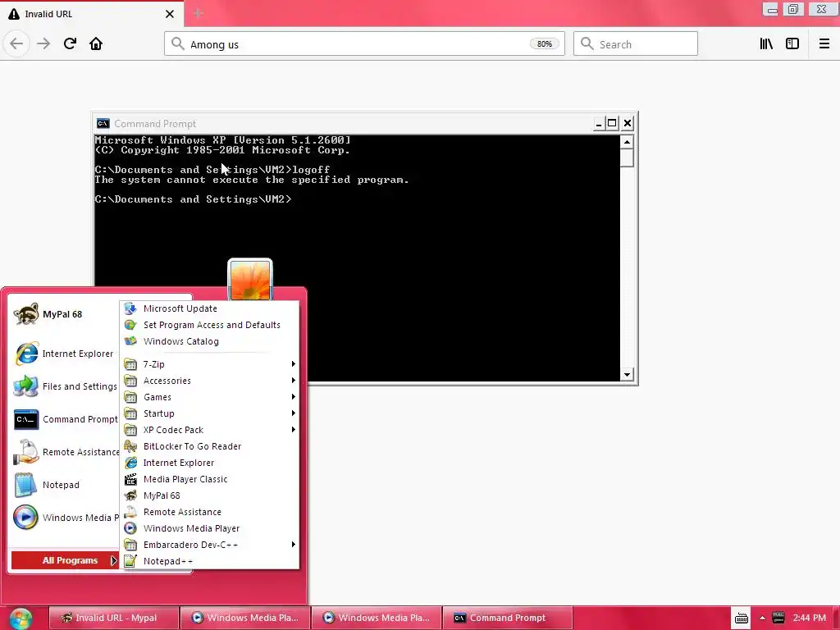
Task: Click the 80% zoom level badge
Action: 545,44
